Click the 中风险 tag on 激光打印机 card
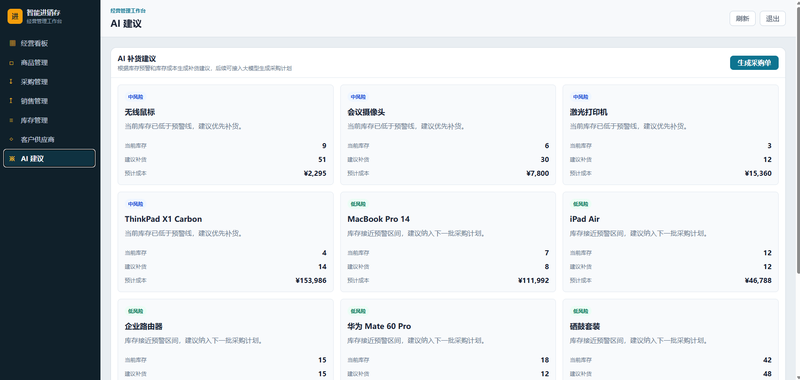800x380 pixels. 581,97
